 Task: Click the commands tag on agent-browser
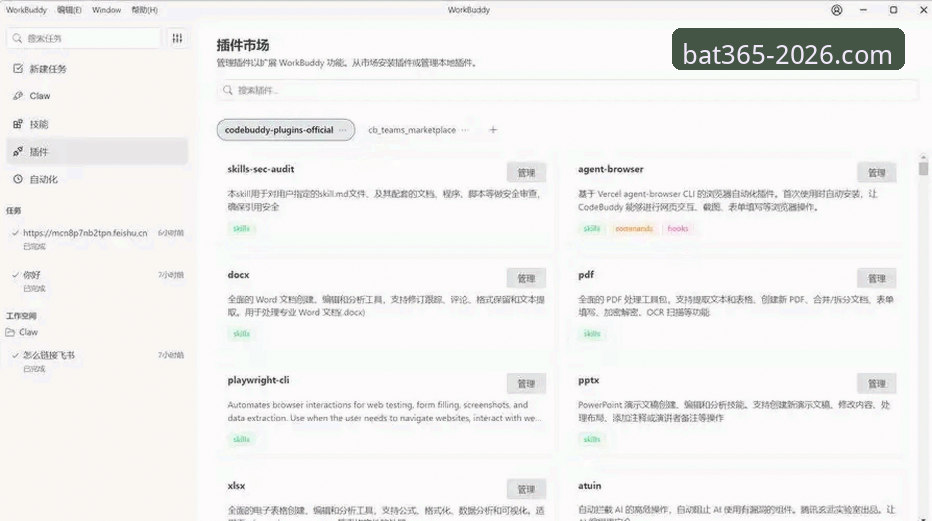(634, 229)
